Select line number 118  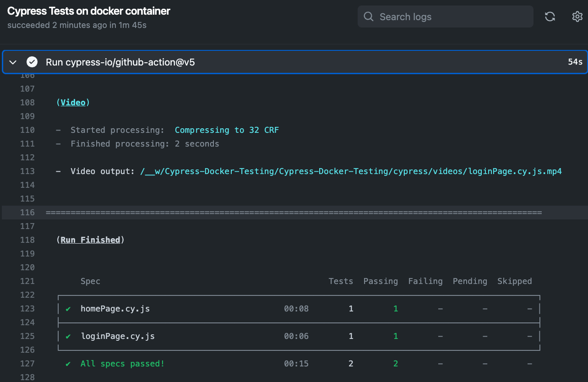point(27,240)
